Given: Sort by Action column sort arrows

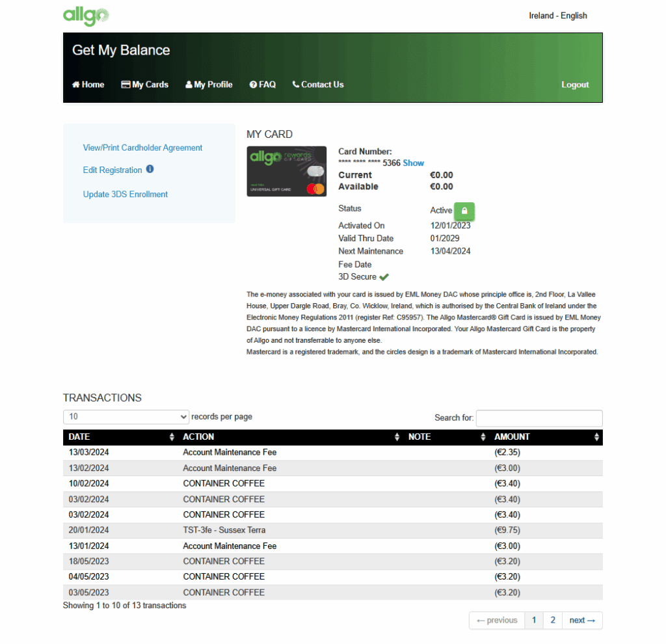Looking at the screenshot, I should (397, 437).
